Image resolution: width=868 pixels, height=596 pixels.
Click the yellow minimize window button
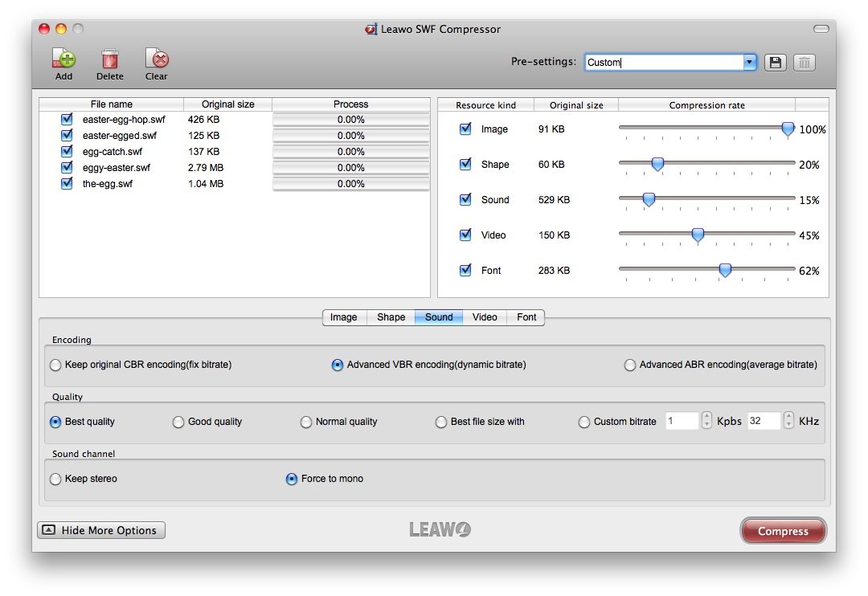click(61, 29)
